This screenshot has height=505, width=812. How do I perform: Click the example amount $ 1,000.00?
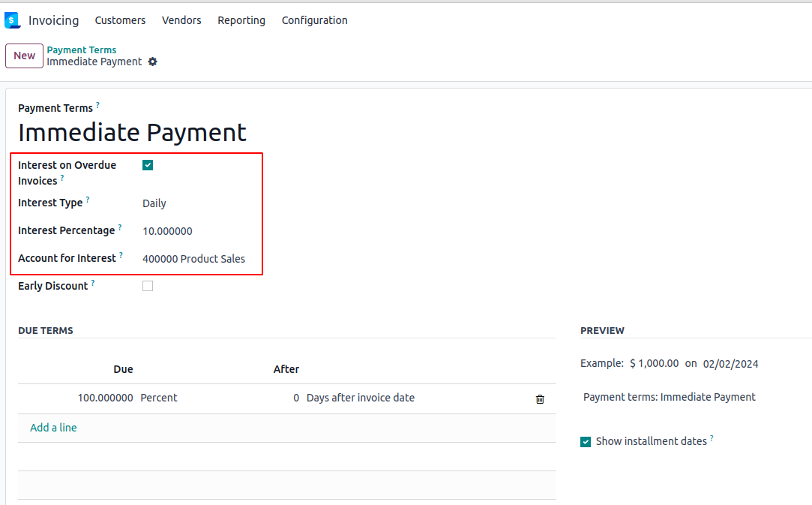point(654,363)
